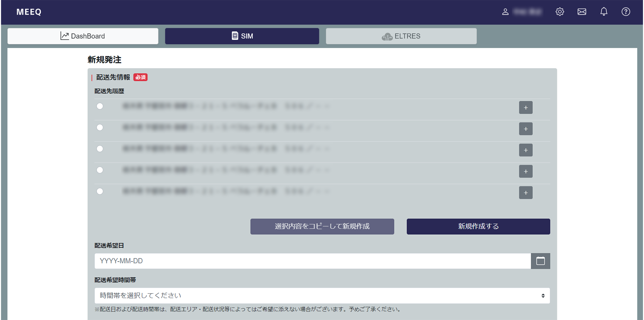
Task: Expand the second delivery address row
Action: tap(526, 129)
